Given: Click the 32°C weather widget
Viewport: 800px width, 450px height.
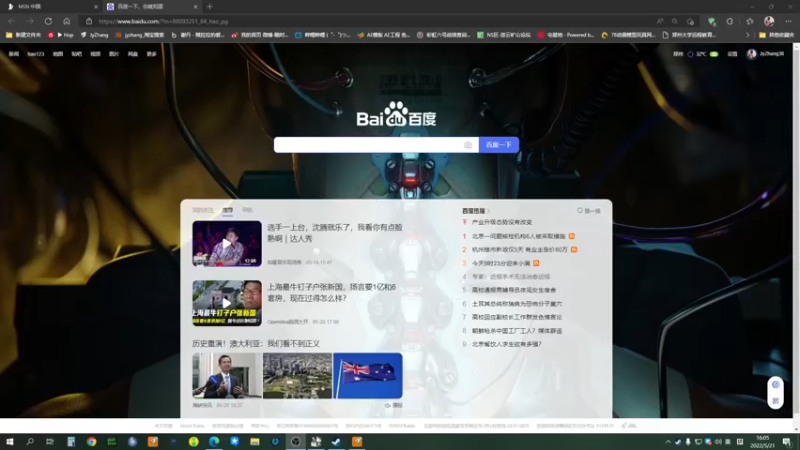Looking at the screenshot, I should click(x=702, y=54).
